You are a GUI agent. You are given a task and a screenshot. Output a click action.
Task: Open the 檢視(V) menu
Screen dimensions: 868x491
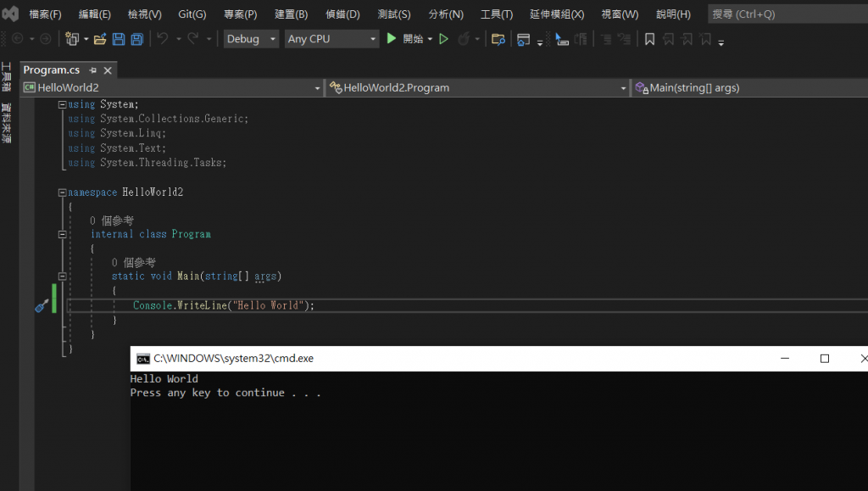pyautogui.click(x=144, y=14)
